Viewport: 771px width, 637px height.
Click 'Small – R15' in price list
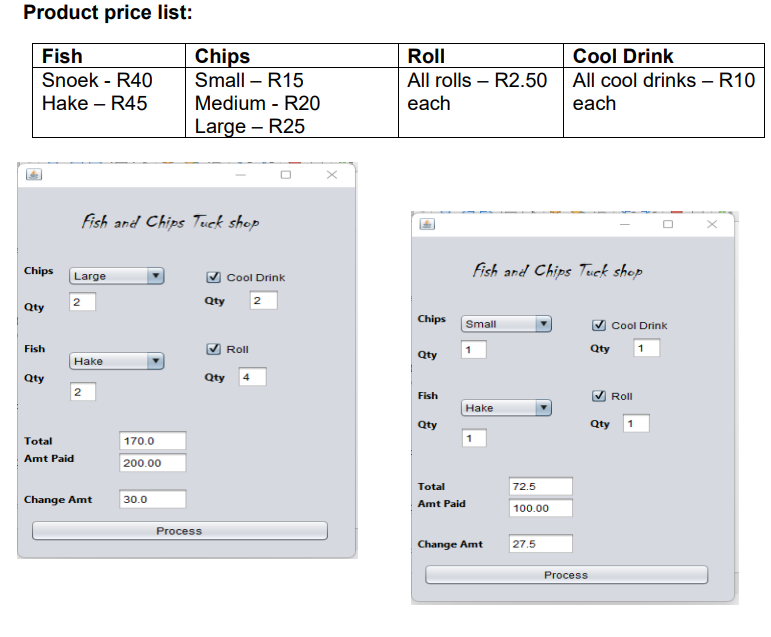pos(249,80)
